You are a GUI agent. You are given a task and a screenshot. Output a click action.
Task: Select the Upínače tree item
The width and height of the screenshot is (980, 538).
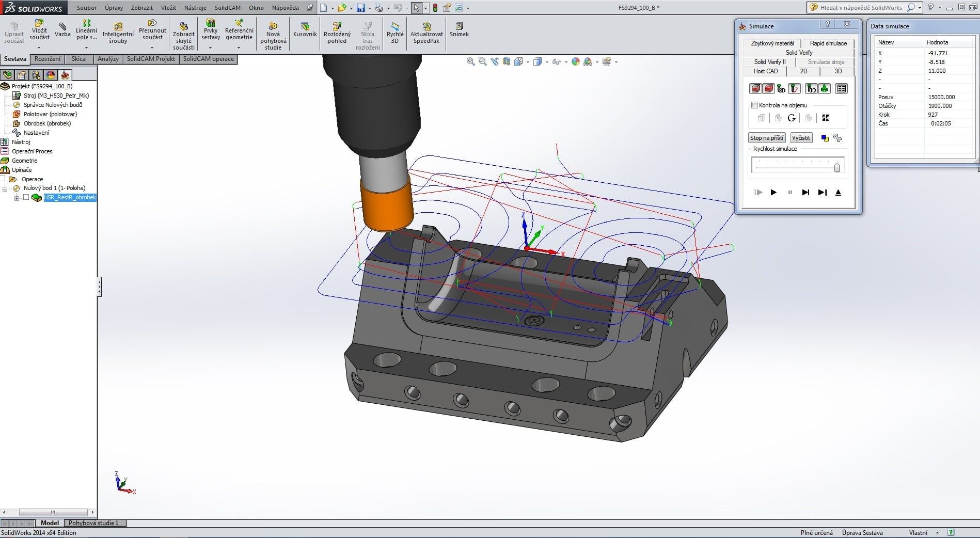click(x=16, y=170)
